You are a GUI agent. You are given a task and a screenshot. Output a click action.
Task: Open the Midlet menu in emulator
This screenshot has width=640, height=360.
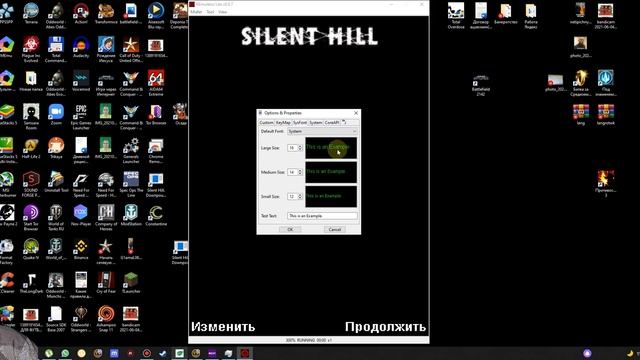point(196,12)
